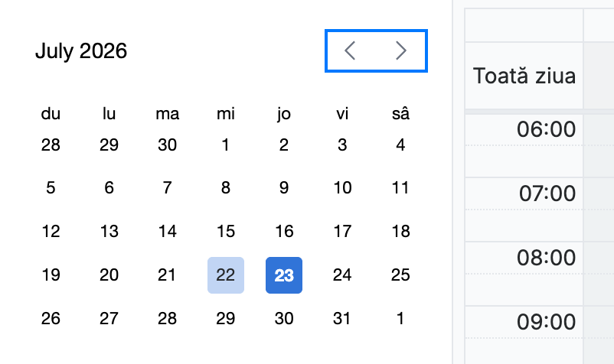Pick July 1 in the calendar
Image resolution: width=614 pixels, height=364 pixels.
click(x=226, y=145)
